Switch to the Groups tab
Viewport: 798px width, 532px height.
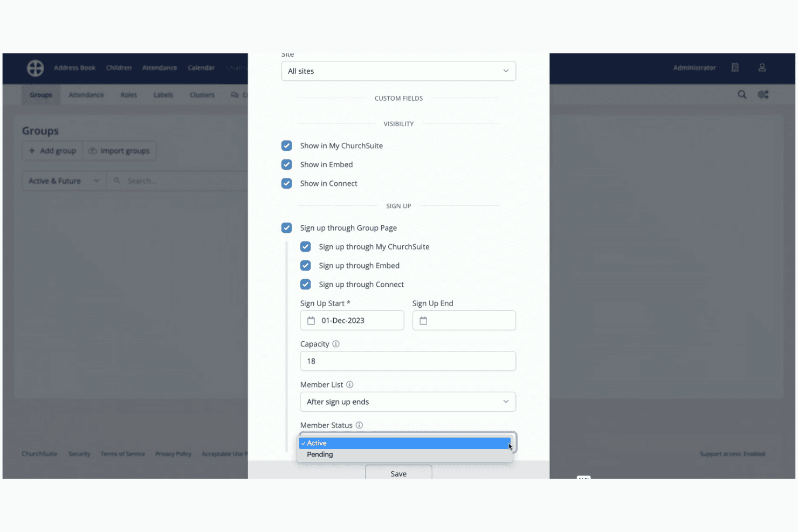point(41,95)
